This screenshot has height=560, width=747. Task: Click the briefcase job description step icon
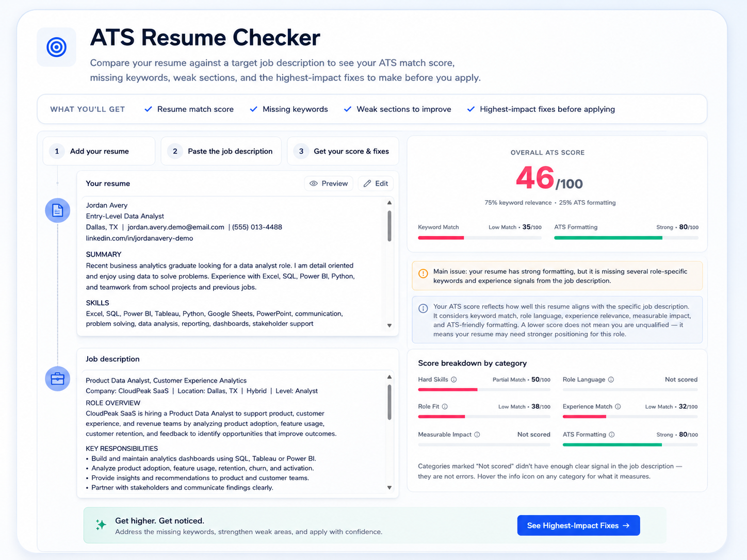click(x=58, y=379)
